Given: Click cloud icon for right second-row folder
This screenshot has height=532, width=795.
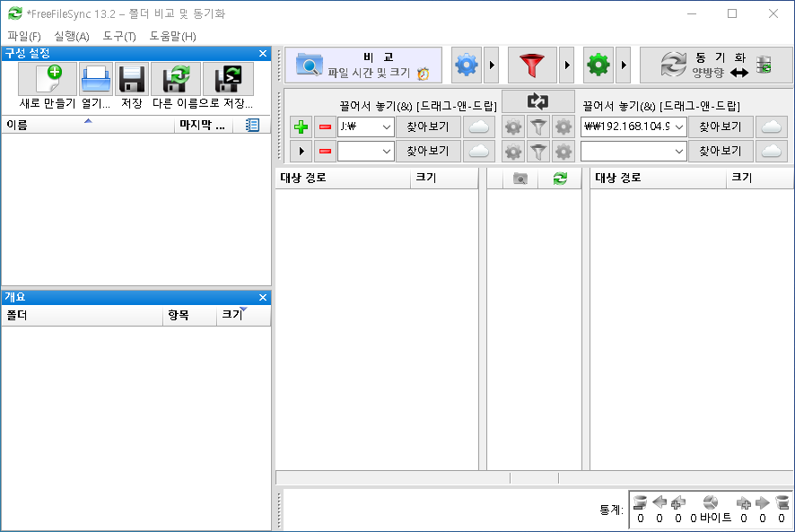Looking at the screenshot, I should point(771,151).
